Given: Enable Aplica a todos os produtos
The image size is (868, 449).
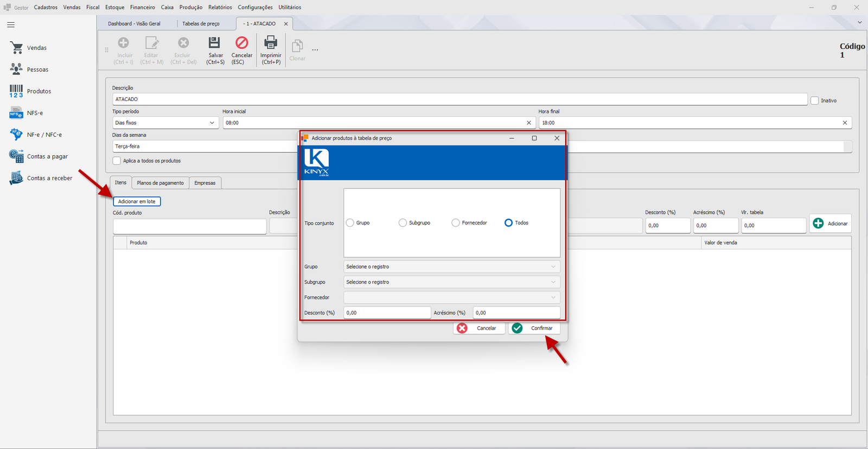Looking at the screenshot, I should coord(117,161).
